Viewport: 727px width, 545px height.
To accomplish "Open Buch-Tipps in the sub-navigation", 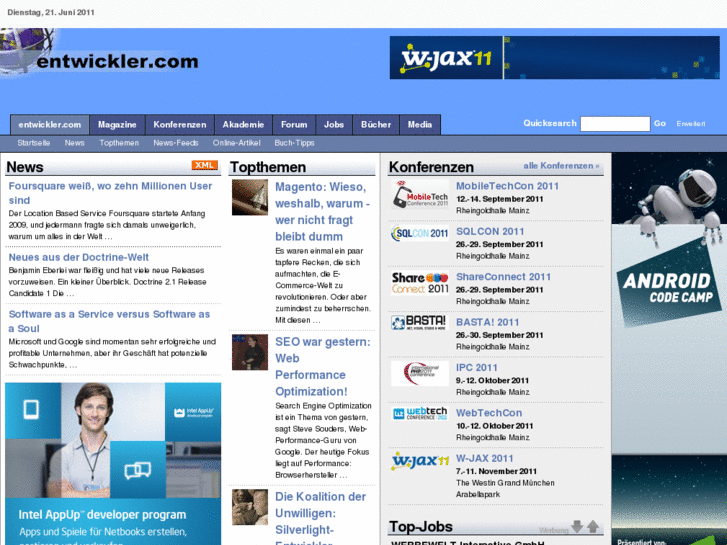I will pos(294,143).
